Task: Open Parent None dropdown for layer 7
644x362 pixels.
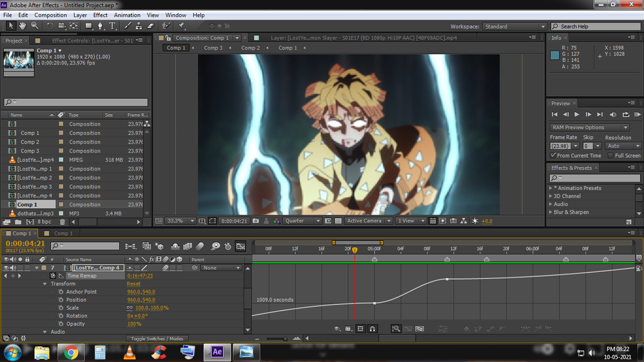Action: coord(221,267)
